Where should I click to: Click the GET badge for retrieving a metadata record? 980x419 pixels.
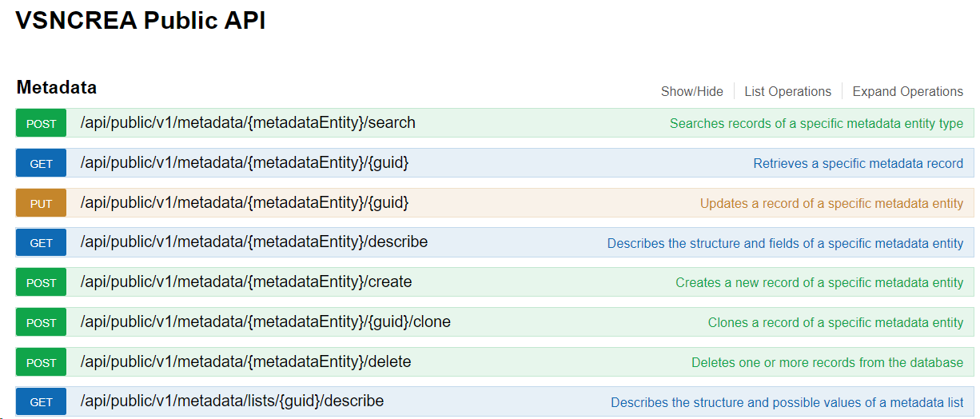pos(41,164)
